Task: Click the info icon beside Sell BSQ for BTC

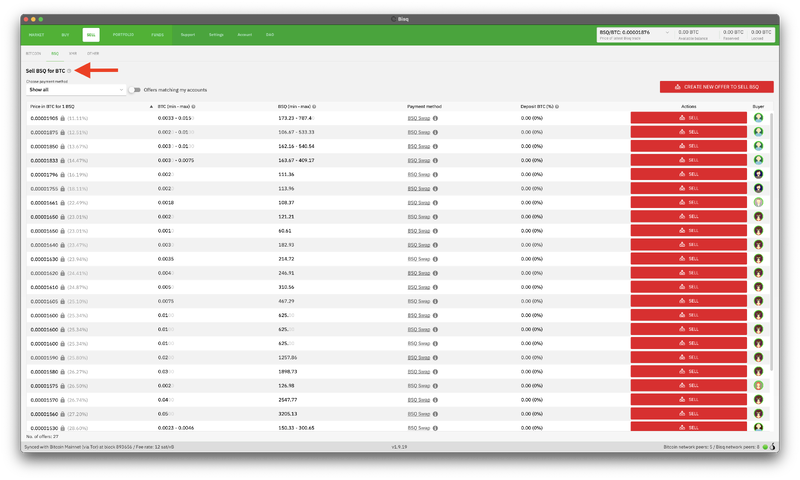Action: click(x=69, y=71)
